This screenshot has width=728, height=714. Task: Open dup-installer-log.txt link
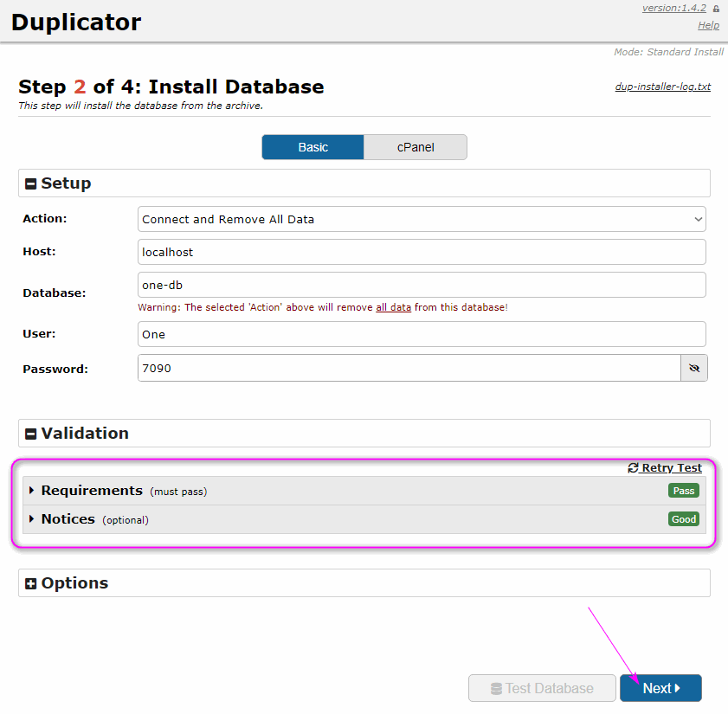click(x=662, y=87)
